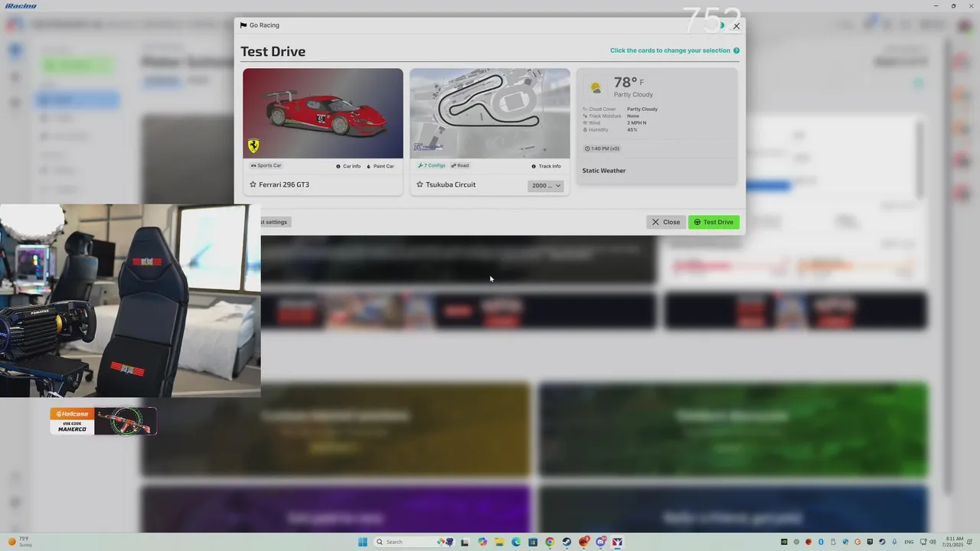Open Copilot from the taskbar
The image size is (980, 551).
(482, 542)
